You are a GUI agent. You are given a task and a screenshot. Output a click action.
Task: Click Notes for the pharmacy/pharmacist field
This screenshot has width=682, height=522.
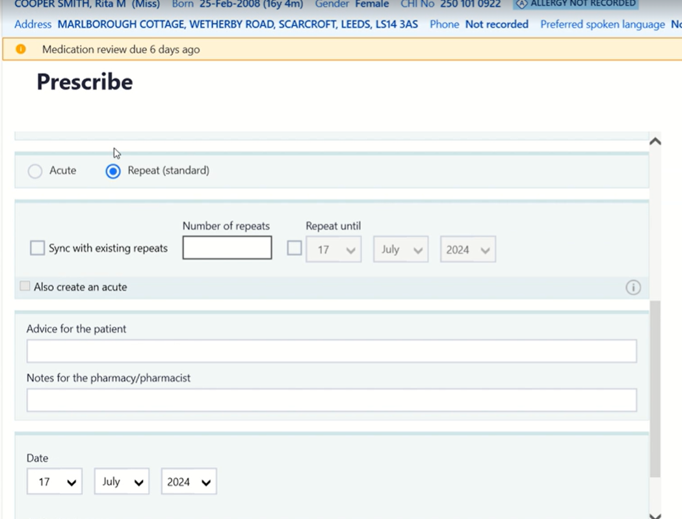pyautogui.click(x=332, y=400)
